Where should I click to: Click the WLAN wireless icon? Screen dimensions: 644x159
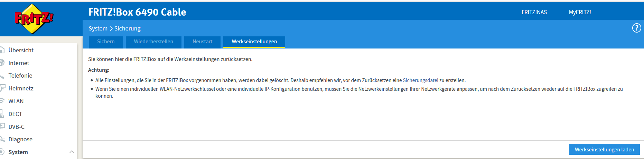[x=2, y=101]
